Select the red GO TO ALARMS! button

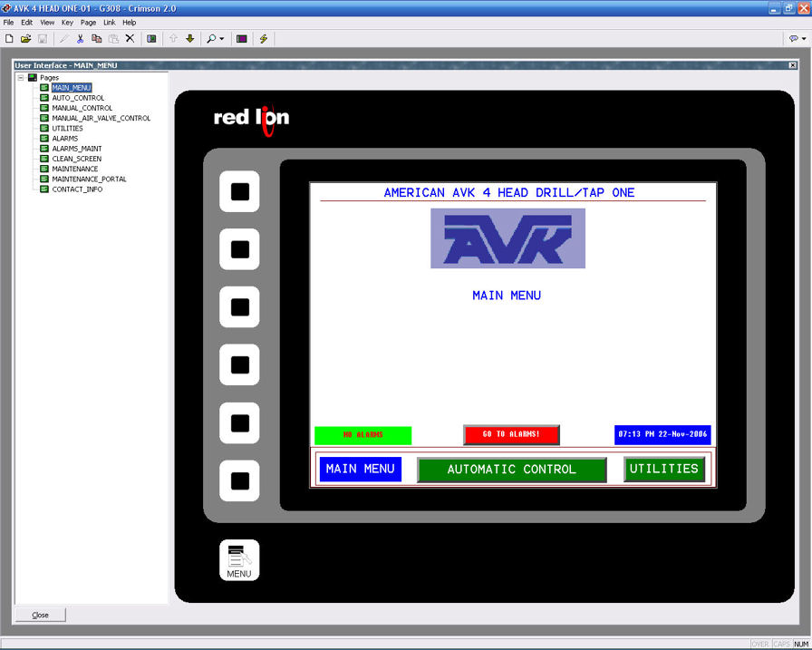(x=512, y=435)
